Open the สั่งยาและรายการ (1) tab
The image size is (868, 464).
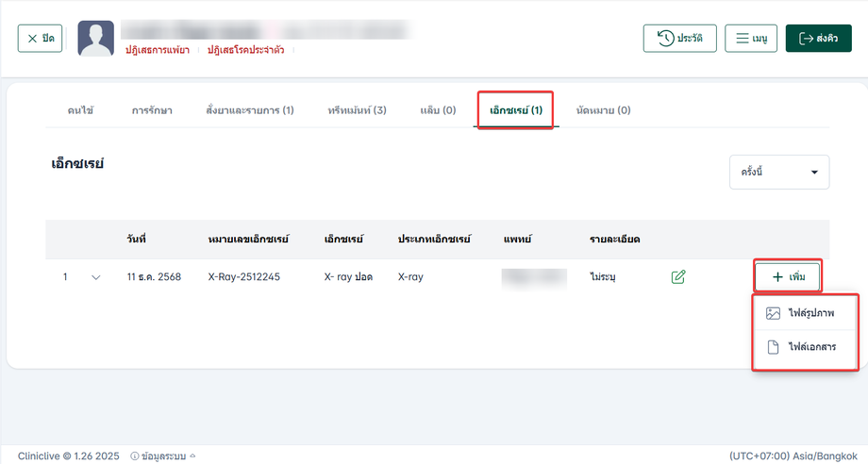pyautogui.click(x=250, y=110)
